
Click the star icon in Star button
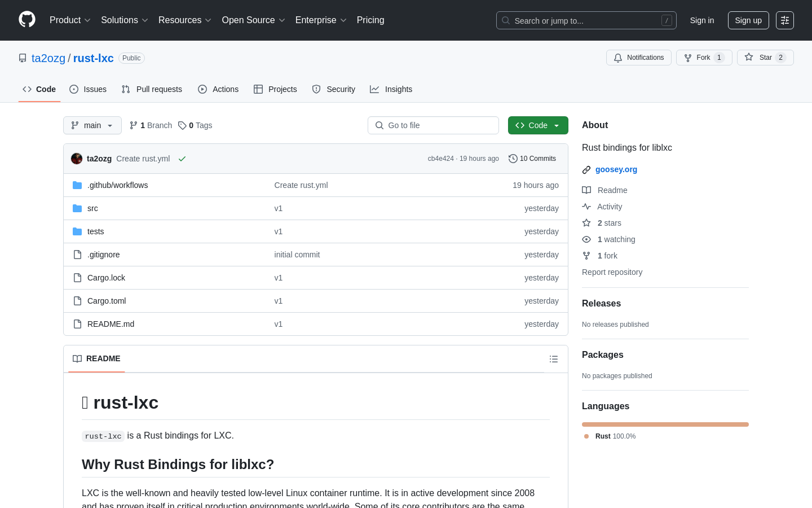(749, 57)
